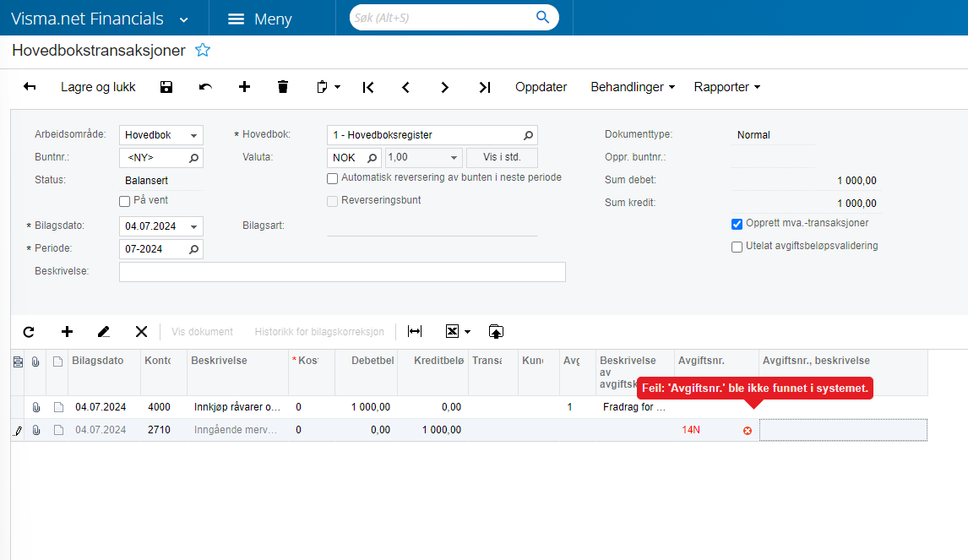968x560 pixels.
Task: Open the Meny main menu
Action: 260,19
